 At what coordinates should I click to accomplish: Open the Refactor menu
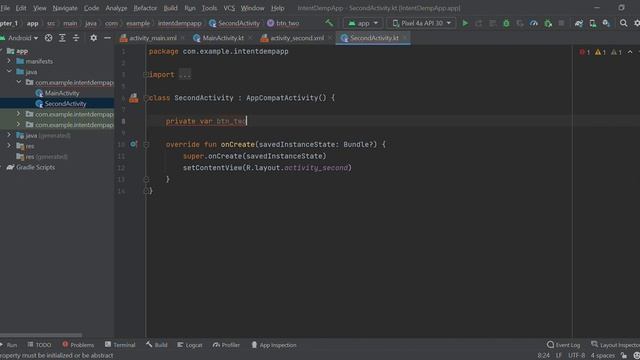point(145,8)
